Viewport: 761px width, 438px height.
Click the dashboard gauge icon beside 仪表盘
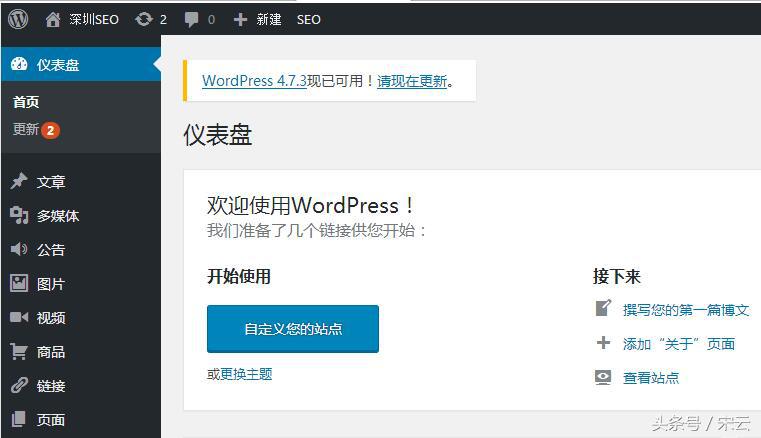click(19, 64)
